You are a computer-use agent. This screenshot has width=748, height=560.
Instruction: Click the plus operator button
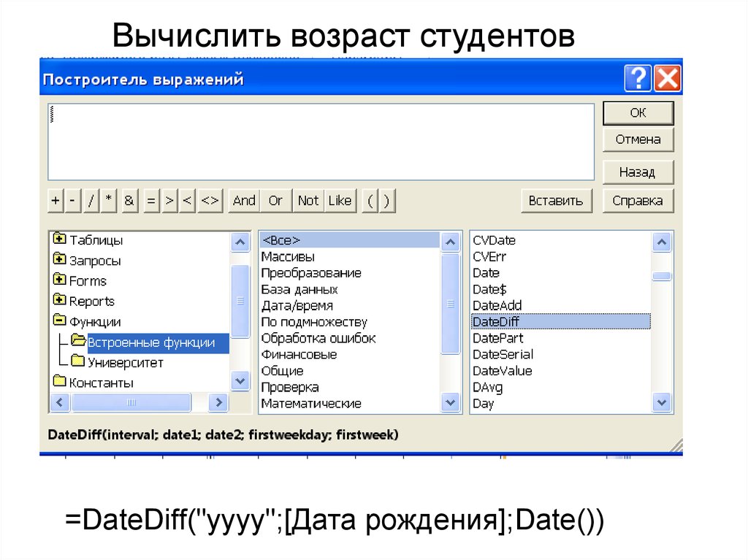[56, 201]
